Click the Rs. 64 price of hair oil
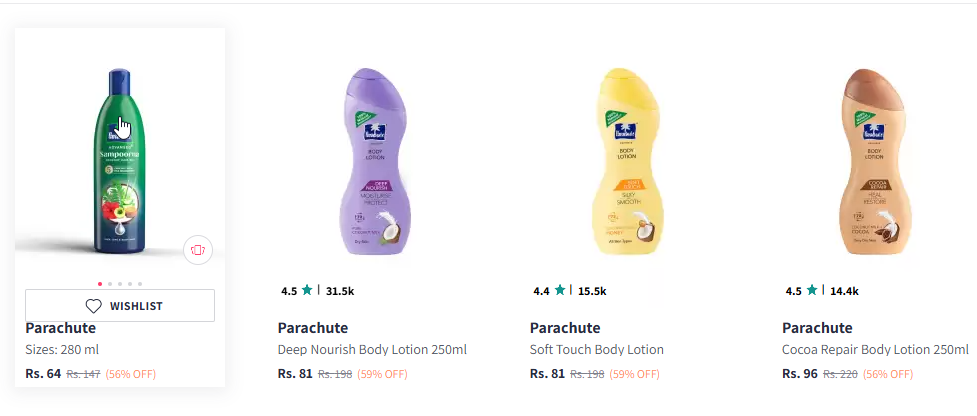The width and height of the screenshot is (977, 416). click(43, 374)
